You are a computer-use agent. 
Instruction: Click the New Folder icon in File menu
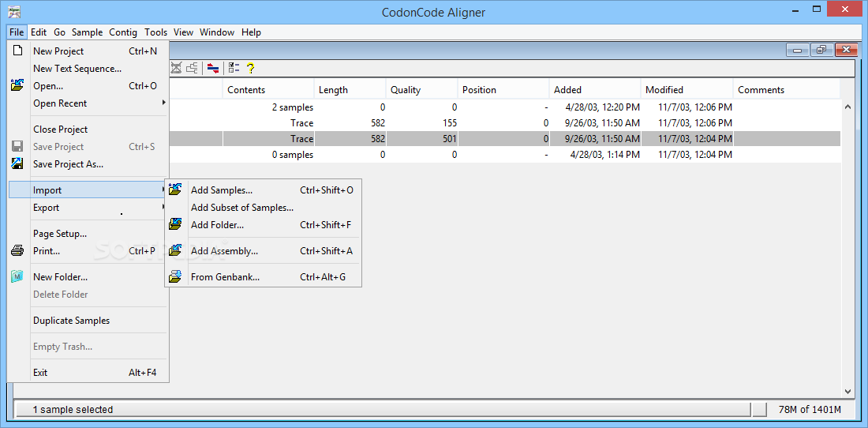17,277
